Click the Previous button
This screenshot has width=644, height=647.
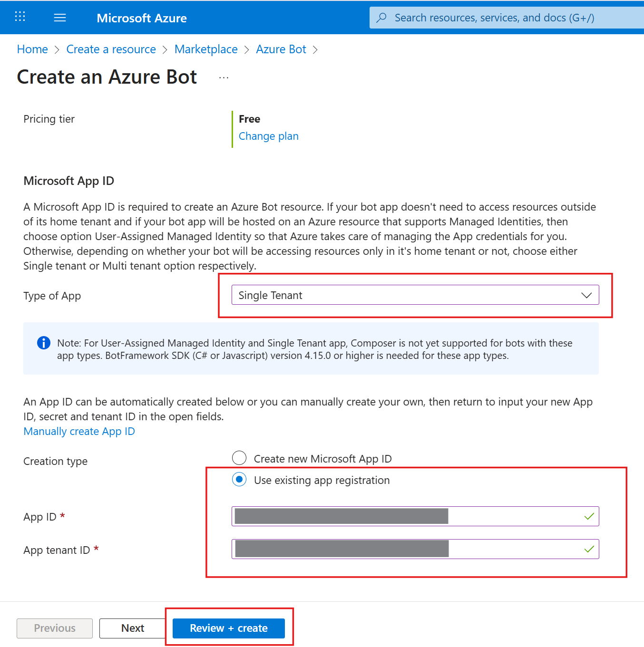point(54,628)
